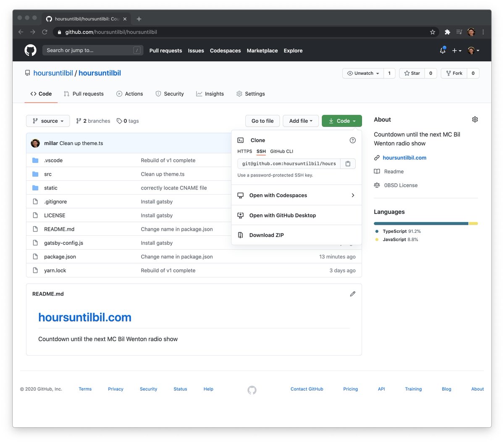Click the bookmark star in address bar
Viewport: 504px width, 443px height.
point(433,32)
